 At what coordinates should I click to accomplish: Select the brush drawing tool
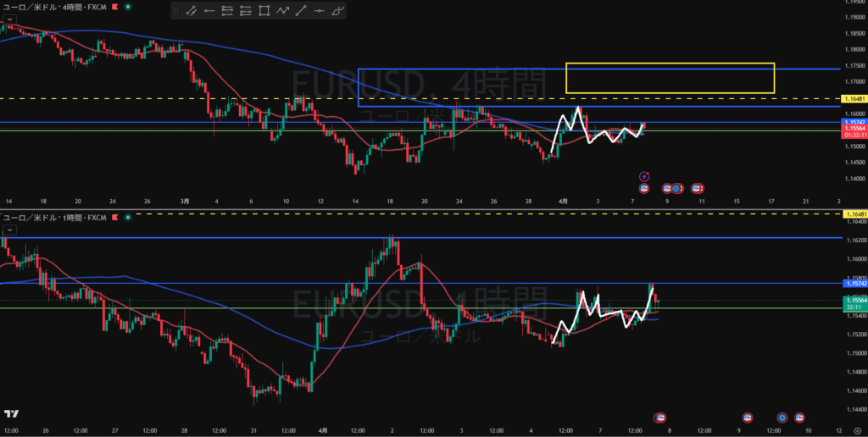tap(339, 11)
